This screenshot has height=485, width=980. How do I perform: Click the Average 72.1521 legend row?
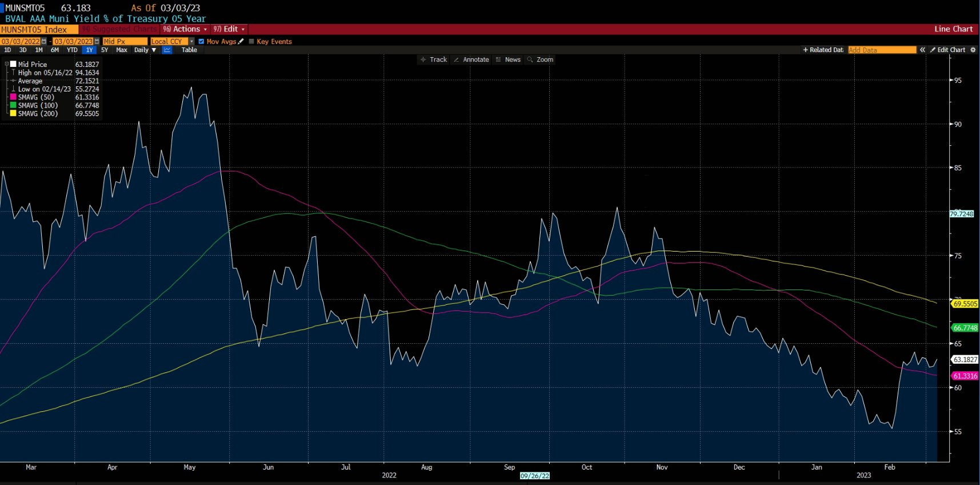point(55,81)
